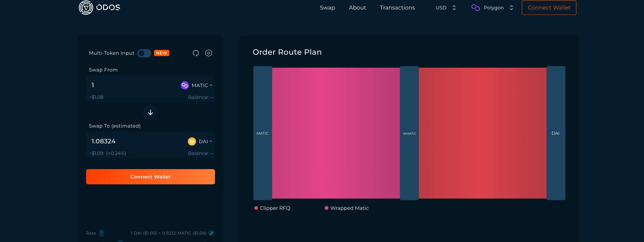The width and height of the screenshot is (644, 242).
Task: Go to the Swap menu item
Action: click(327, 8)
